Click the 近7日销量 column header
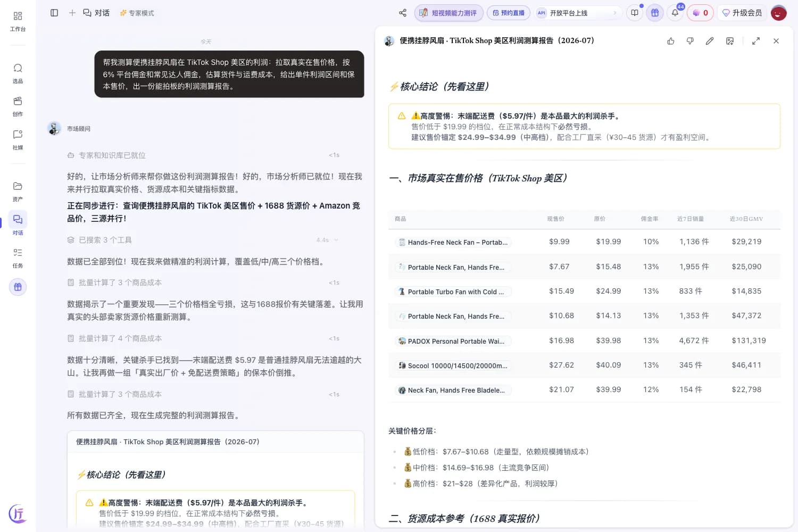This screenshot has width=798, height=532. point(691,219)
